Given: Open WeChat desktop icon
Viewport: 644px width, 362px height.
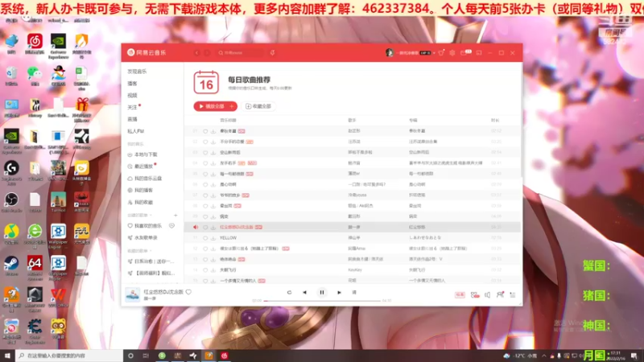Looking at the screenshot, I should [35, 76].
